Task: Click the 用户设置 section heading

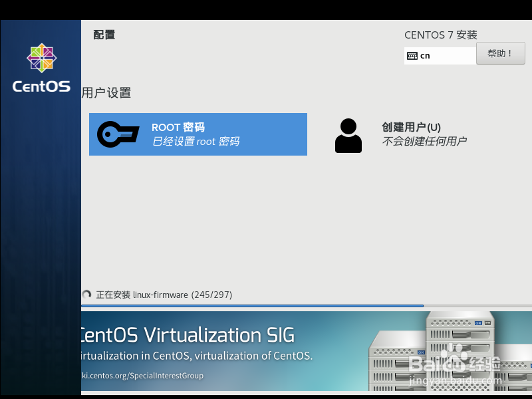Action: [107, 92]
